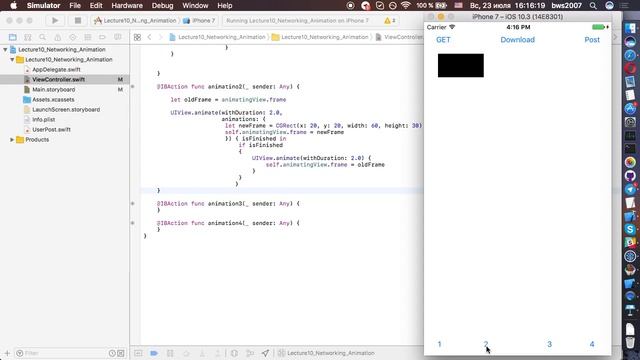The width and height of the screenshot is (640, 360).
Task: Open the debug memory graph icon
Action: tap(250, 353)
